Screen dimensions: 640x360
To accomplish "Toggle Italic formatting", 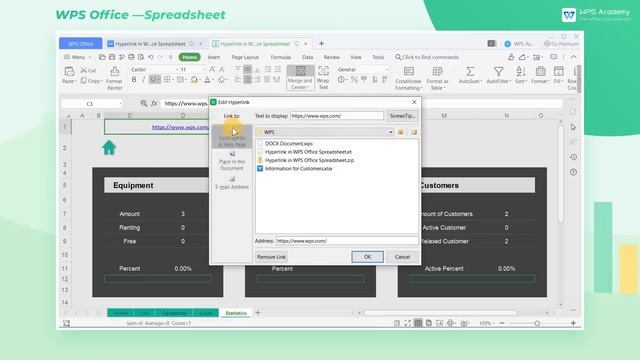I will click(x=143, y=80).
